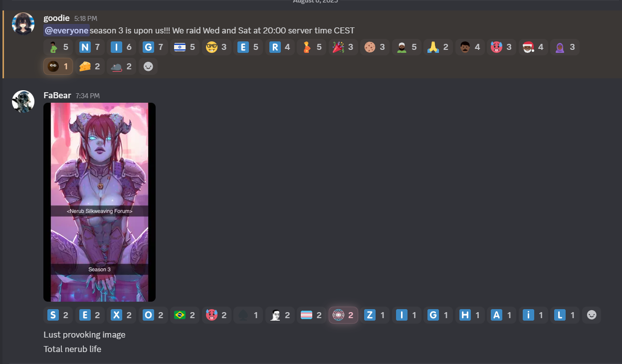622x364 pixels.
Task: Click the red horned face reaction with 3
Action: 501,47
